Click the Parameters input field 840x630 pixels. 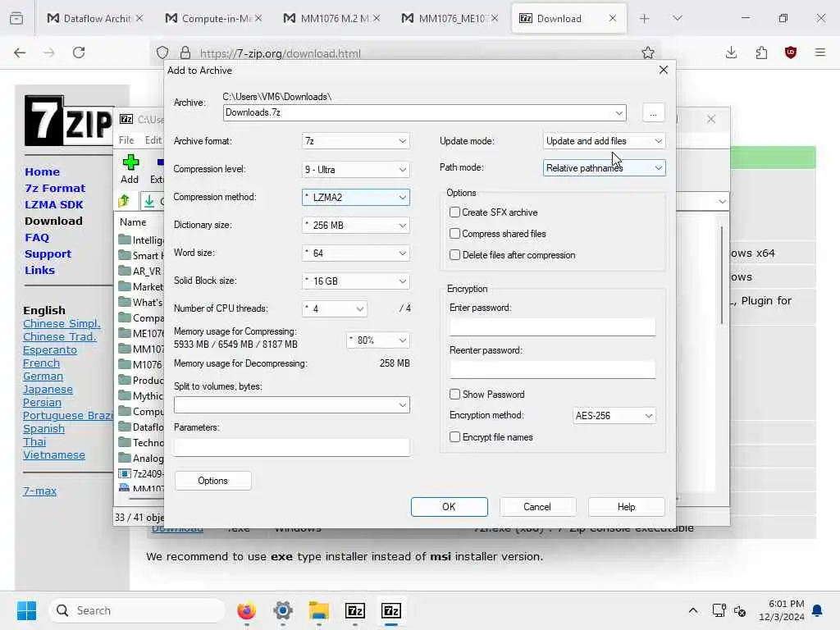(292, 447)
